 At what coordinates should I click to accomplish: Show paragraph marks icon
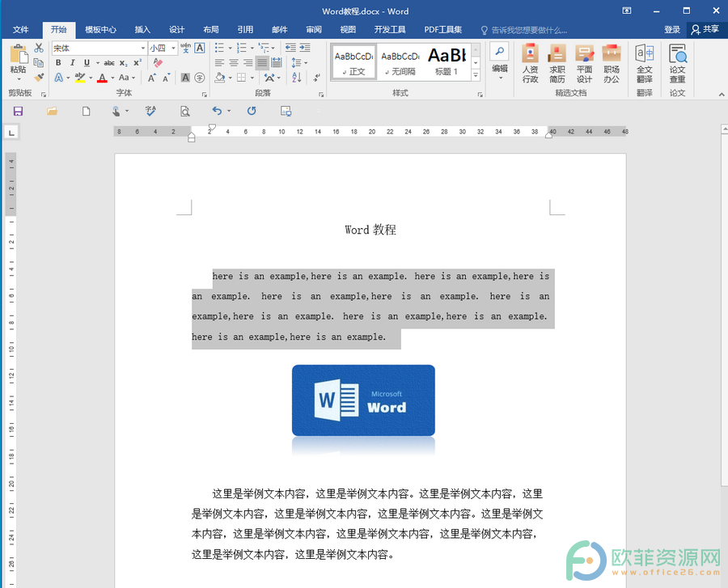point(316,78)
